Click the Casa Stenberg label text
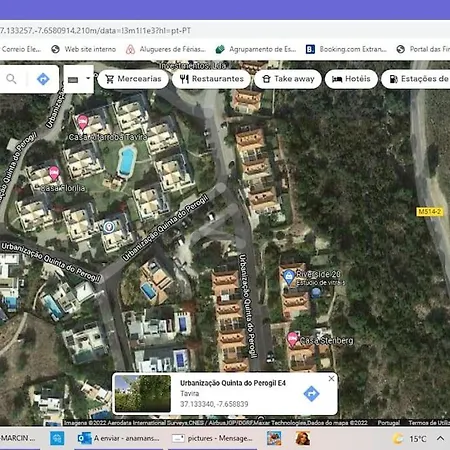Viewport: 450px width, 450px height. pyautogui.click(x=326, y=341)
